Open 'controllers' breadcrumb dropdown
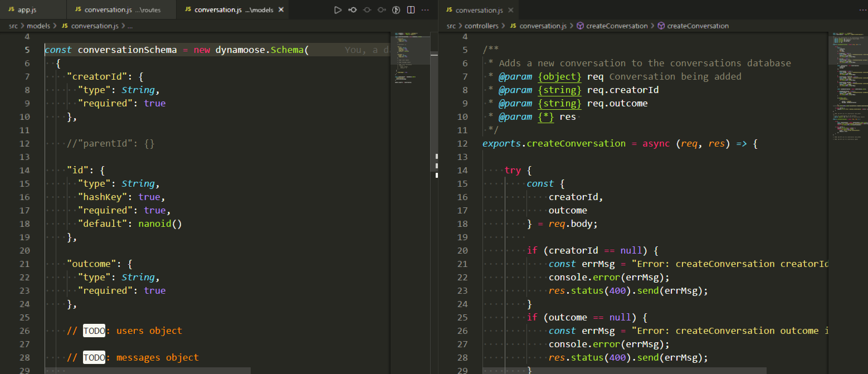The width and height of the screenshot is (868, 374). [x=482, y=26]
